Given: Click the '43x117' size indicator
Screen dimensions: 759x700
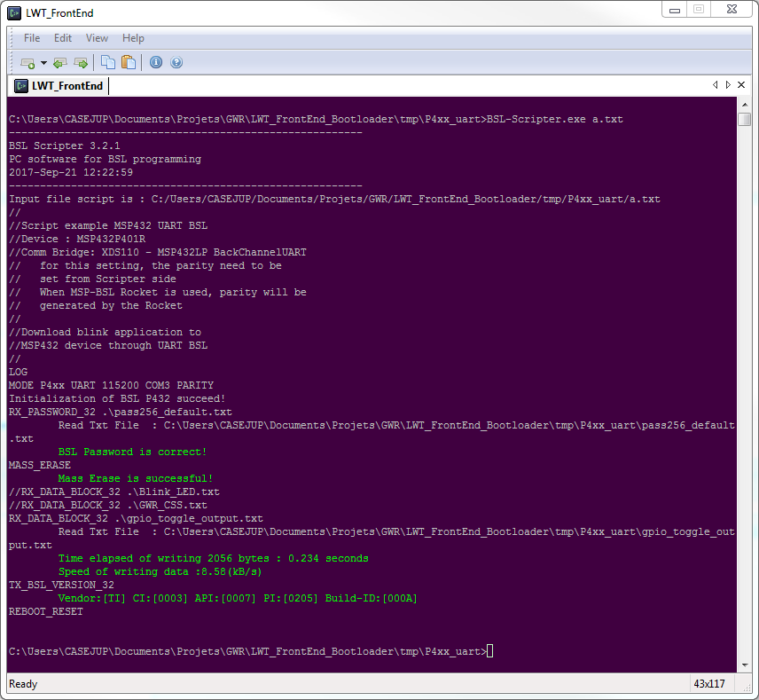Looking at the screenshot, I should pos(709,684).
